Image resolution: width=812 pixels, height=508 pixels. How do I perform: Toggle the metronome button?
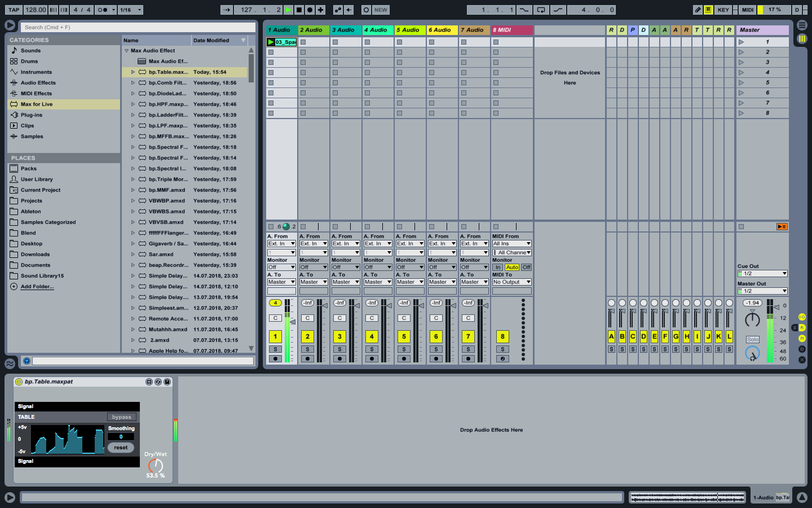103,10
